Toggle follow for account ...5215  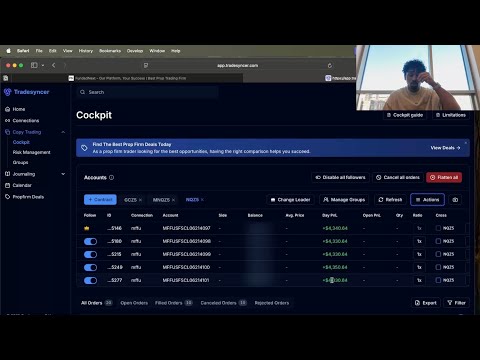(90, 254)
